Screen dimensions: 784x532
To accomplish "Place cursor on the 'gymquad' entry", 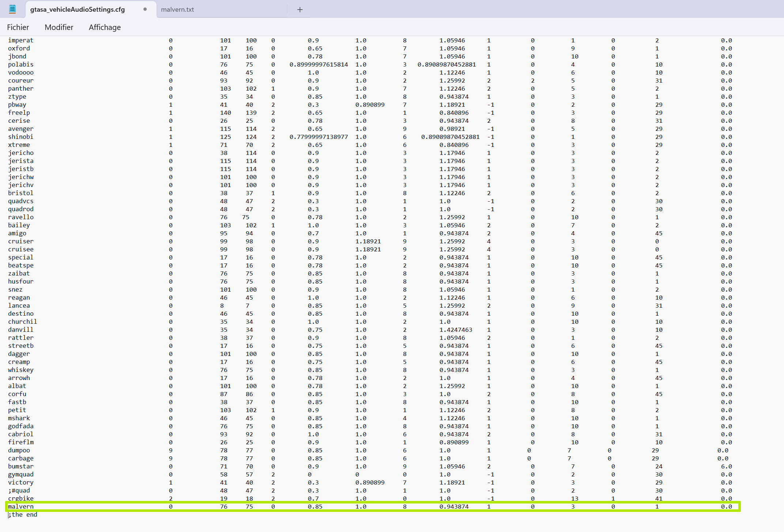I will [x=21, y=474].
